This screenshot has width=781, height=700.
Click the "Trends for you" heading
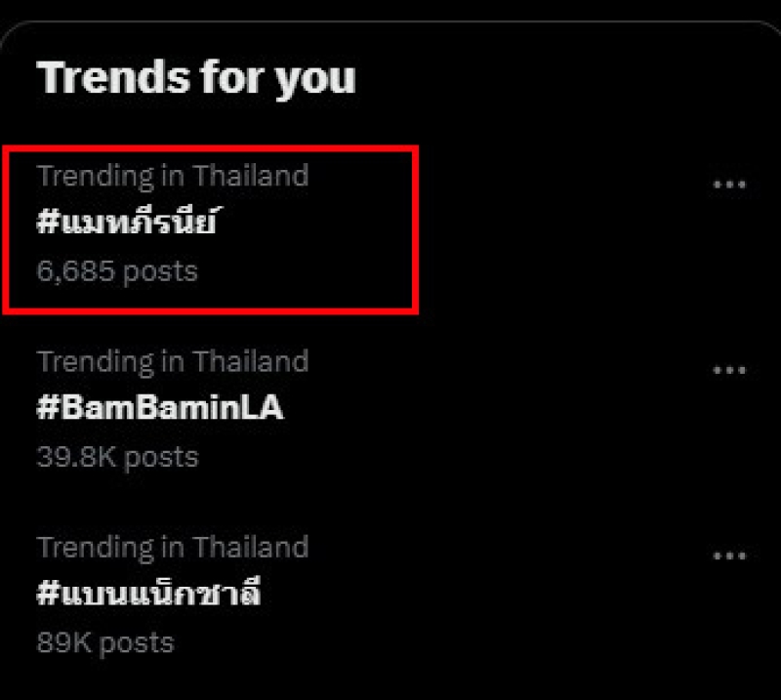(x=196, y=78)
